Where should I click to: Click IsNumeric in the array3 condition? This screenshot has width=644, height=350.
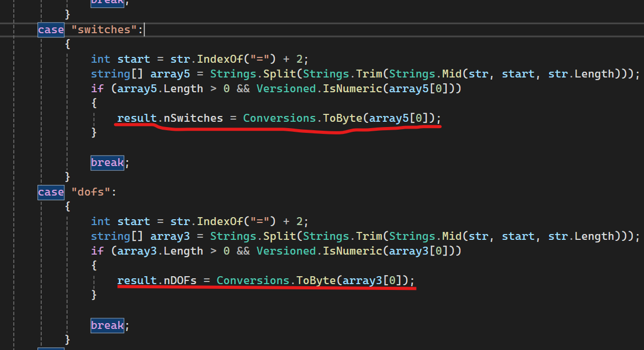(352, 251)
